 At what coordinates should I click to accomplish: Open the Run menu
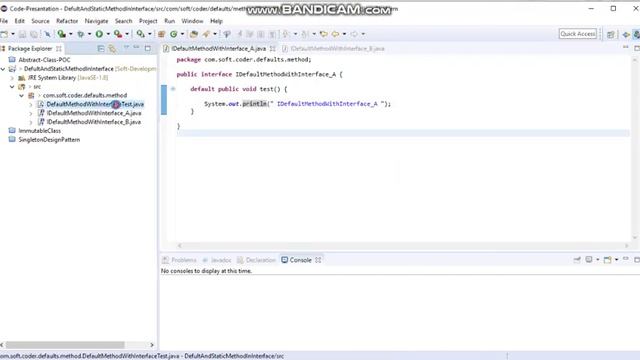[x=169, y=21]
